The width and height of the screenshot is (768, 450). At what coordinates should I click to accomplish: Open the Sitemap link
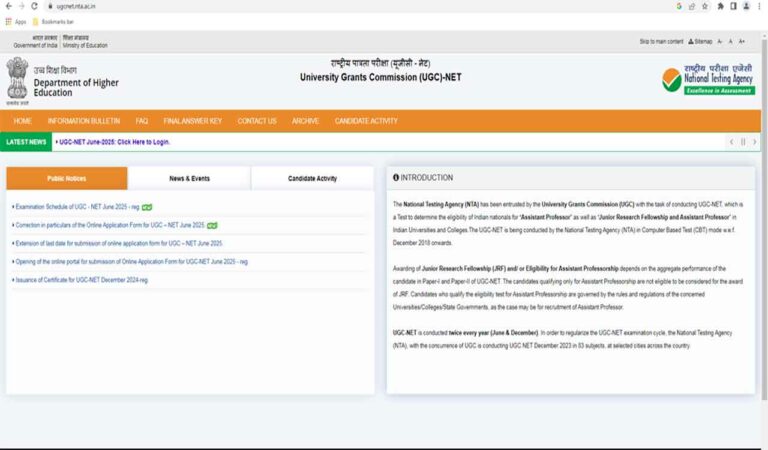[x=702, y=42]
